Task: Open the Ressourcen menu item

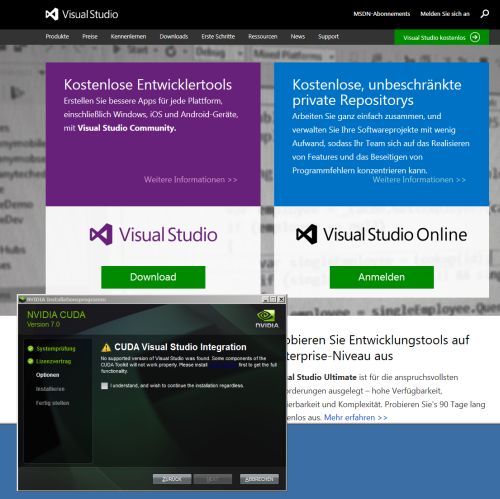Action: [263, 37]
